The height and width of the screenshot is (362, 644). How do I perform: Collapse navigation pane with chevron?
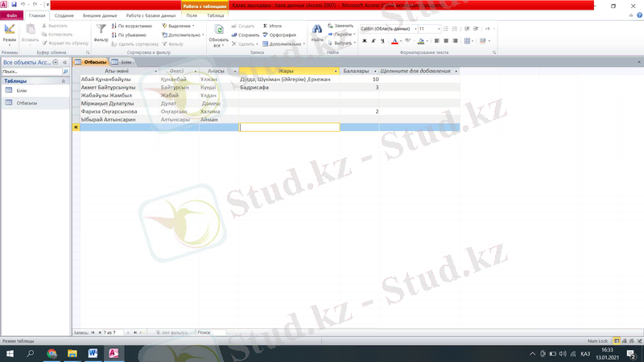(65, 63)
